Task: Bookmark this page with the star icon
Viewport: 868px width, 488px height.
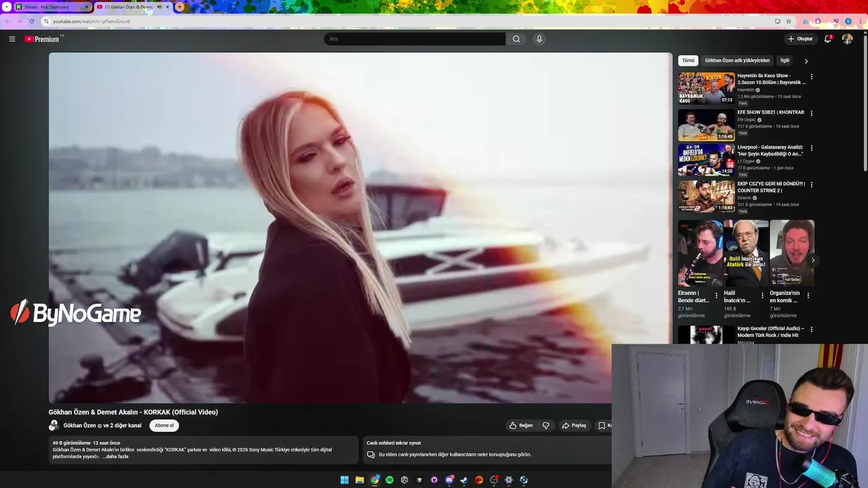Action: [x=789, y=21]
